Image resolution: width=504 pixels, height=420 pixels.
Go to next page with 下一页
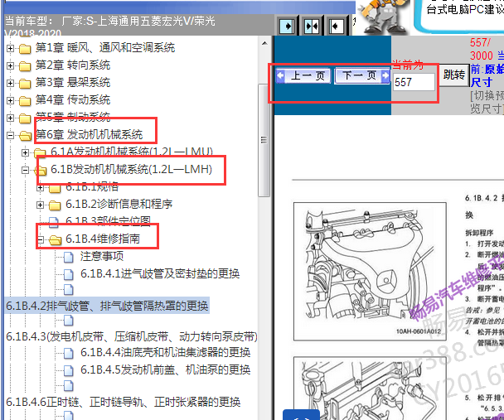coord(362,76)
